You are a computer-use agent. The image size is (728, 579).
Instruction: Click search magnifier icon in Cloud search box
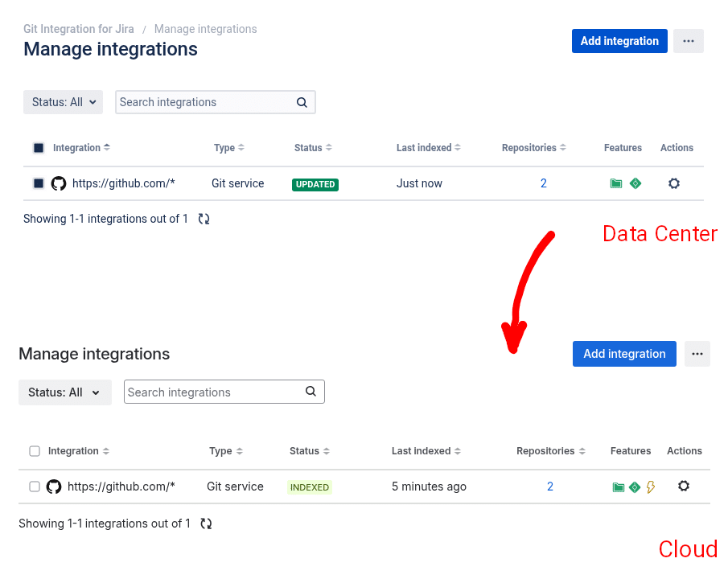point(311,392)
